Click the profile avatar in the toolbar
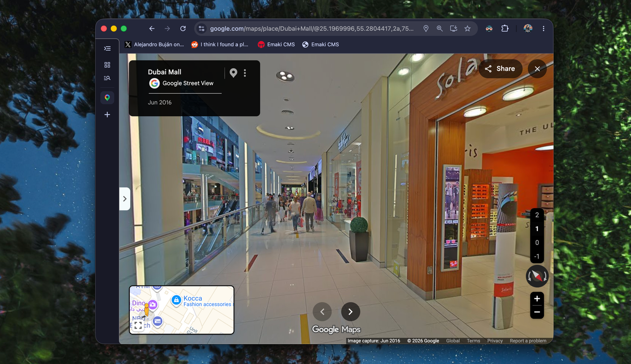Viewport: 631px width, 364px height. point(528,28)
